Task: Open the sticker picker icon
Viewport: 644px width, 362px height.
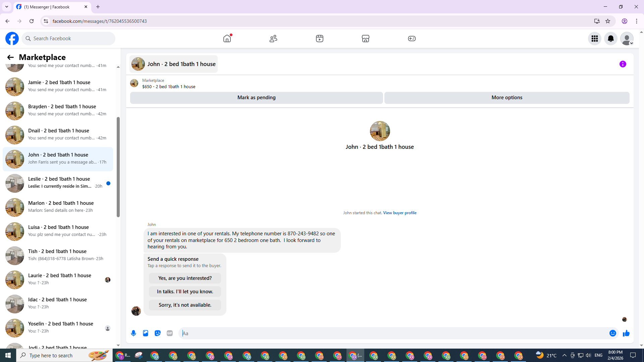Action: click(158, 333)
